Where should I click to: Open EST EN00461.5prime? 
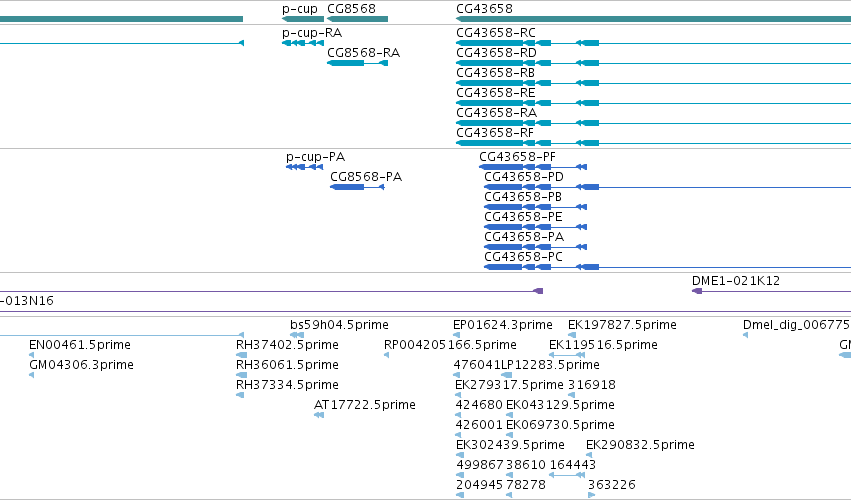[x=80, y=345]
